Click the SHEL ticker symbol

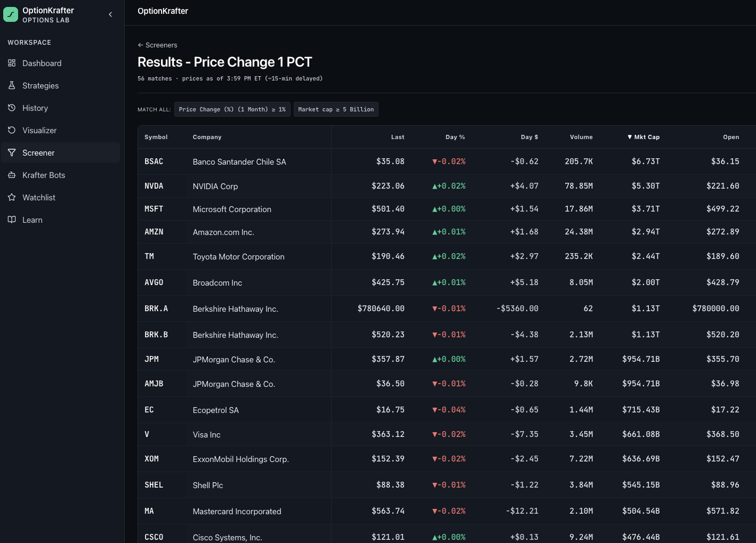pyautogui.click(x=154, y=485)
